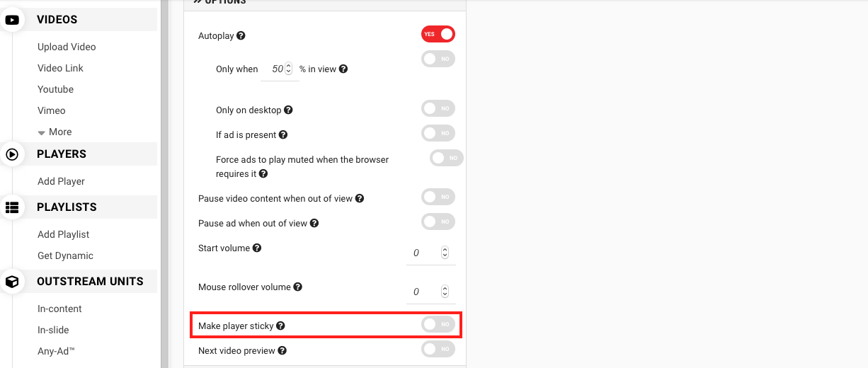Click the help icon beside Make player sticky
Screen dimensions: 868x368
pos(280,326)
